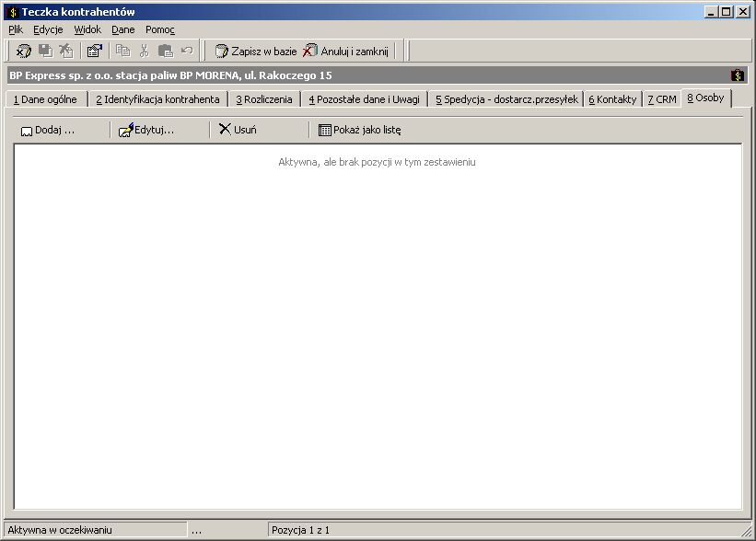756x541 pixels.
Task: Click the first toolbar icon with x and pencil
Action: [x=23, y=51]
